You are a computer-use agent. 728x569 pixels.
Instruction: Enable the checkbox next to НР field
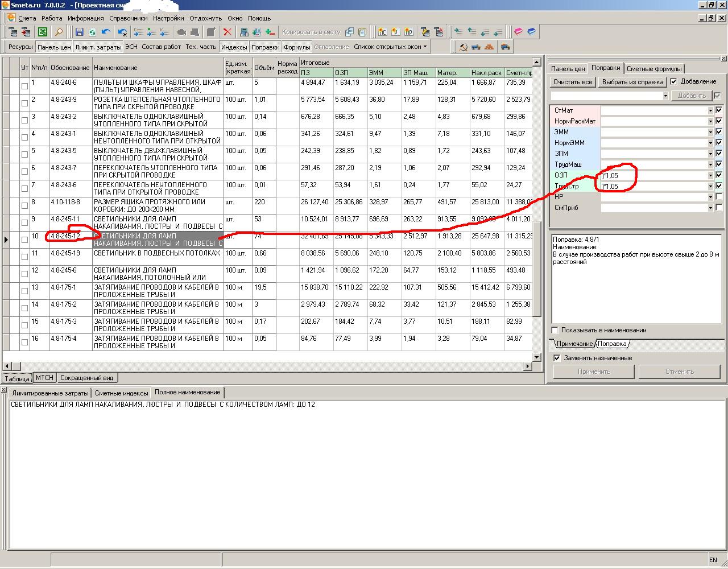719,197
